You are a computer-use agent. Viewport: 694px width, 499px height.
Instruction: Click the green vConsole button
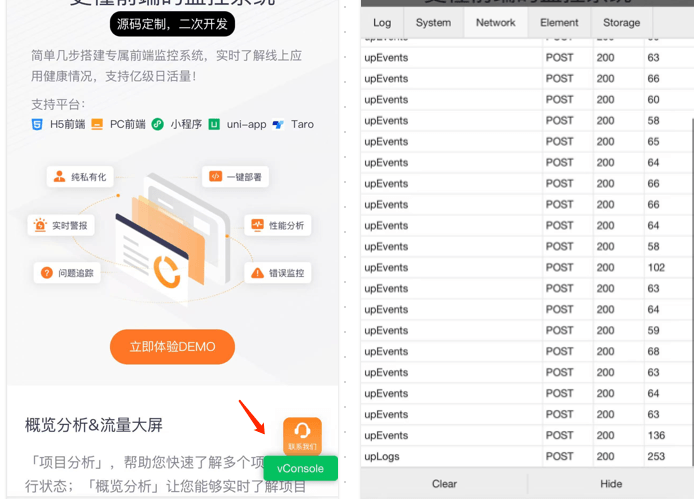coord(301,468)
